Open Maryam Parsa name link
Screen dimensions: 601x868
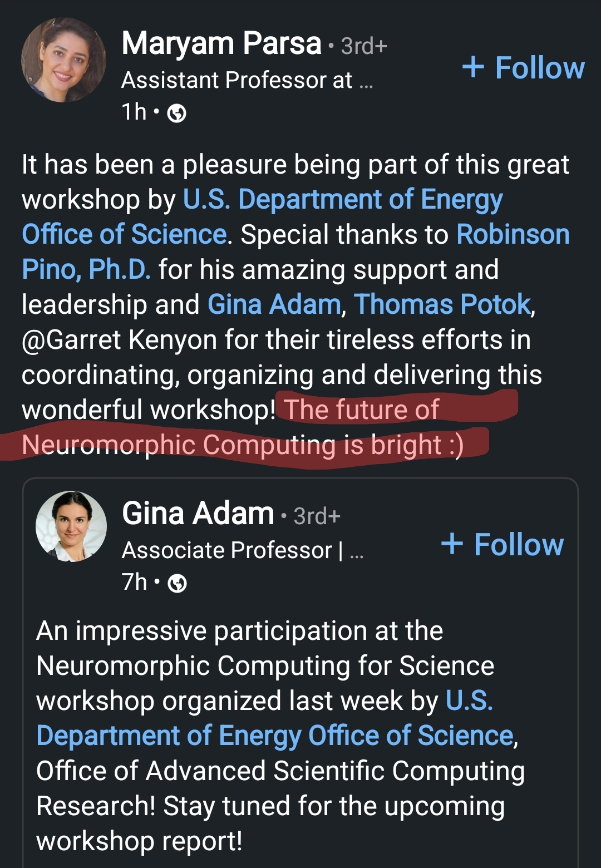click(221, 43)
